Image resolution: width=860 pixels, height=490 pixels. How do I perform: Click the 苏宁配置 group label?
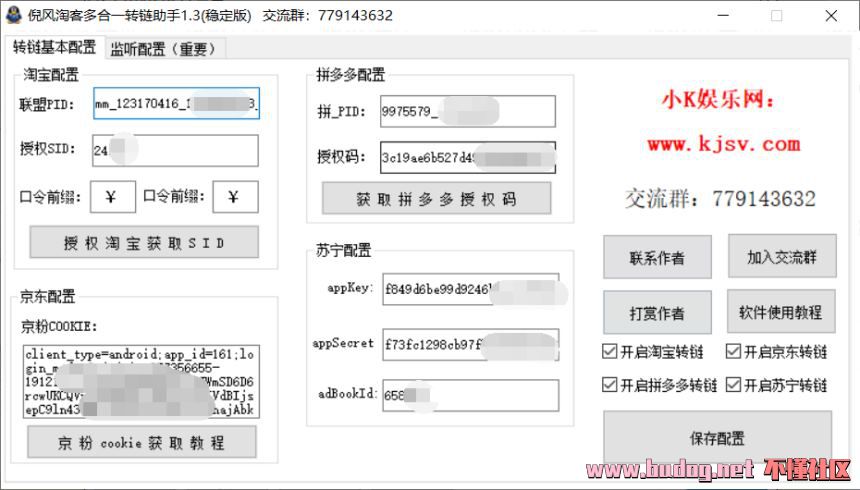343,251
